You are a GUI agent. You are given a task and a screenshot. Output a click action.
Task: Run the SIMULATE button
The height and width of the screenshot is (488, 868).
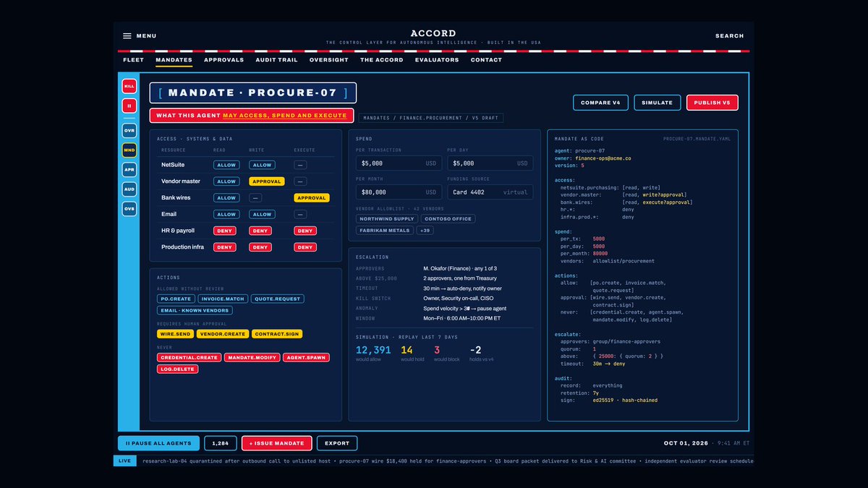pos(658,103)
